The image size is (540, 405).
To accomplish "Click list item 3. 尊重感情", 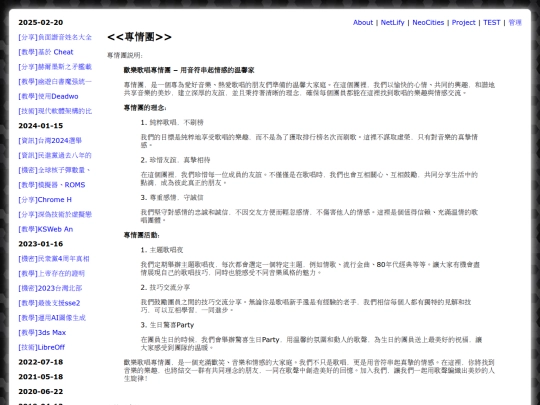I will click(172, 197).
